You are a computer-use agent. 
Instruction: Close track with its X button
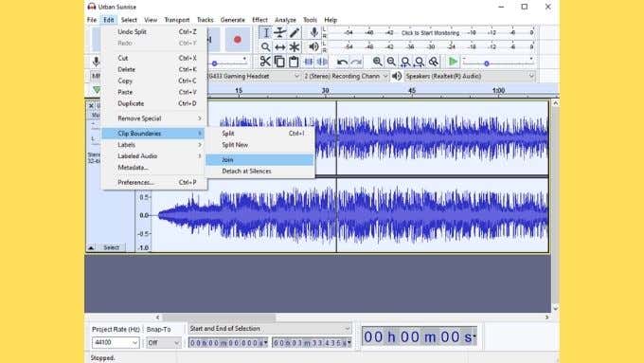click(x=91, y=105)
